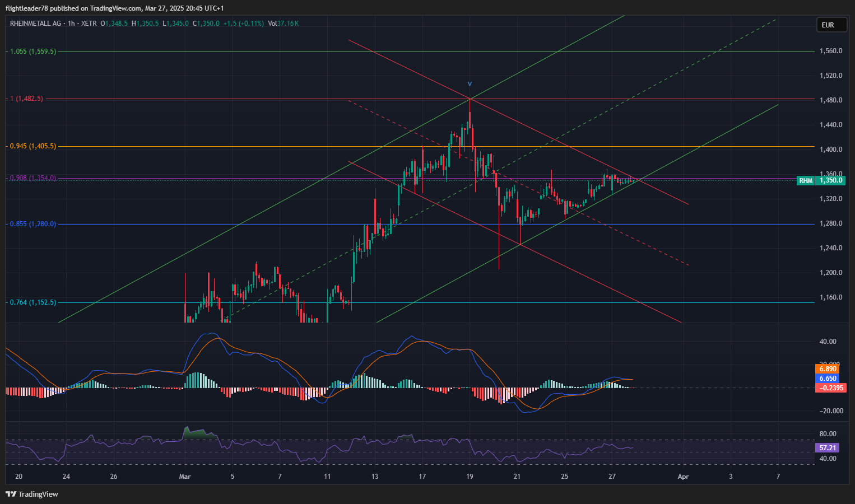
Task: Select the blue v marker above the peak
Action: [x=470, y=84]
